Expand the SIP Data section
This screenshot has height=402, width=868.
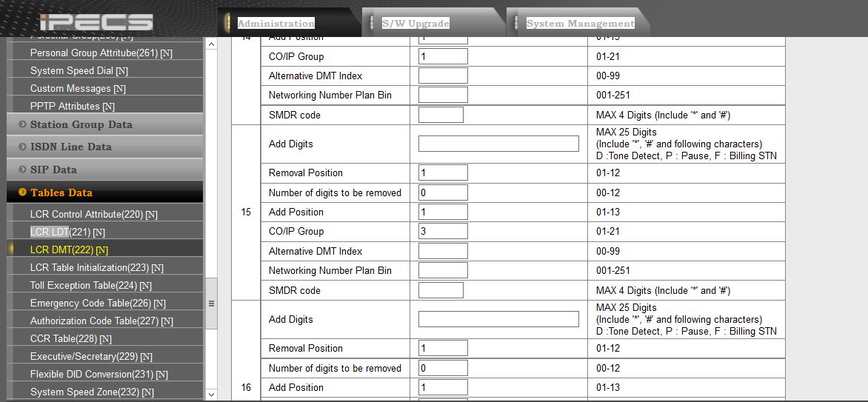click(54, 170)
